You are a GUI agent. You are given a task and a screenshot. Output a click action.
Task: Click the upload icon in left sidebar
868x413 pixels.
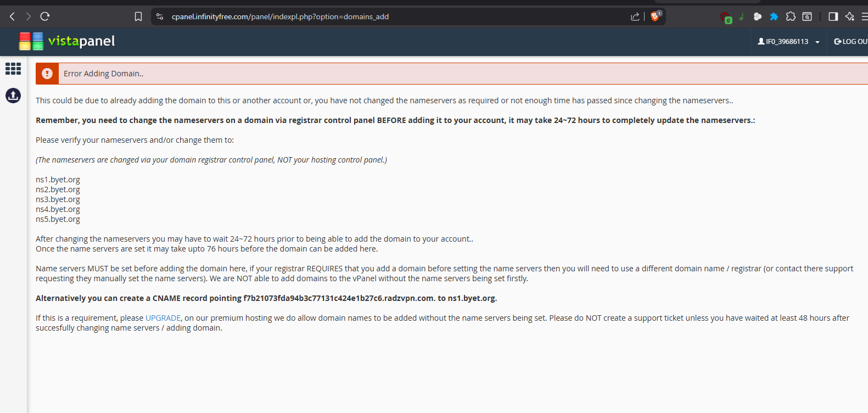tap(13, 96)
